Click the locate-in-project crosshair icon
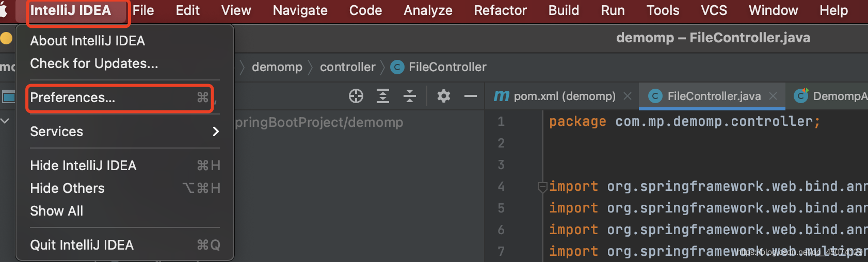This screenshot has height=262, width=868. (x=356, y=96)
